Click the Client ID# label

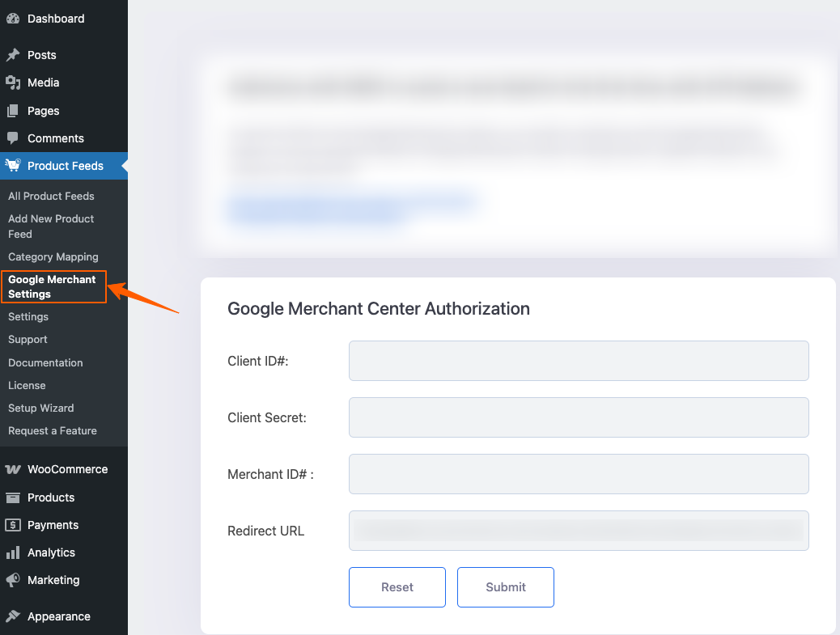[258, 362]
